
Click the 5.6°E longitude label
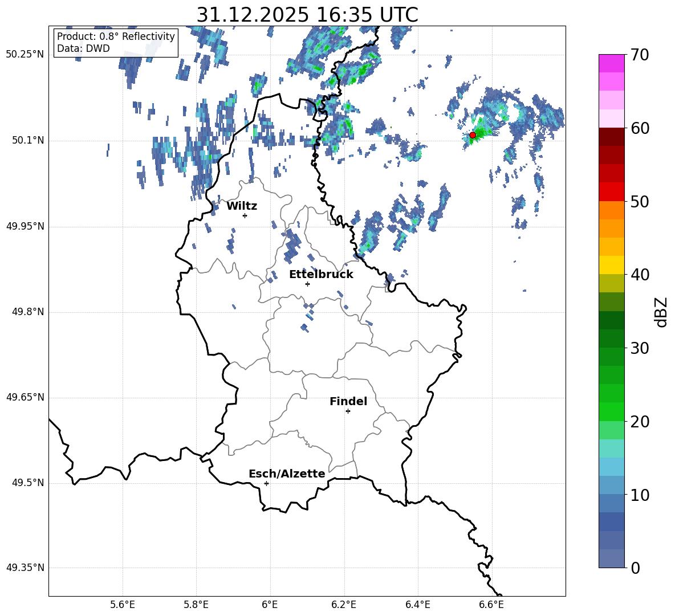click(123, 605)
